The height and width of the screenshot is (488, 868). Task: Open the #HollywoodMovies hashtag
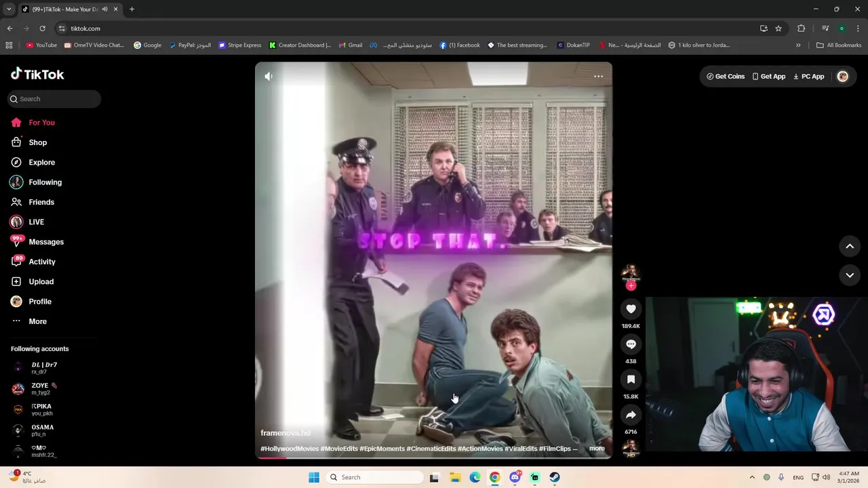[290, 449]
